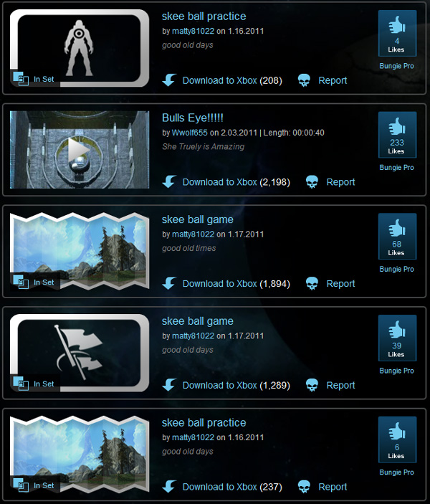Click thumbs-up icon showing 4 Likes
This screenshot has width=430, height=504.
pyautogui.click(x=397, y=25)
